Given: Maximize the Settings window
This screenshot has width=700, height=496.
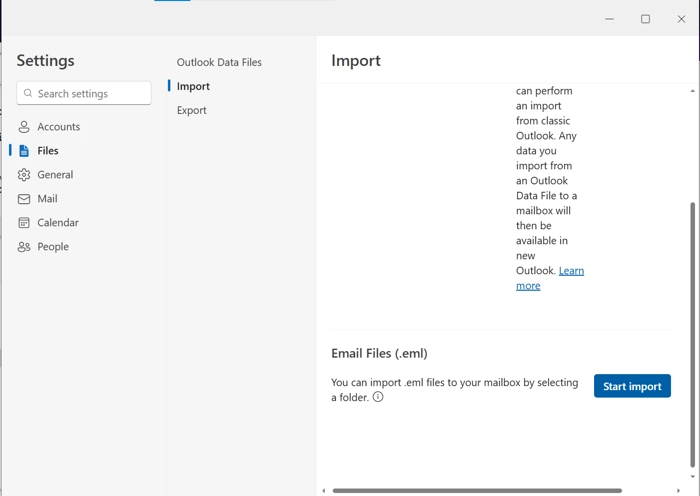Looking at the screenshot, I should (645, 19).
